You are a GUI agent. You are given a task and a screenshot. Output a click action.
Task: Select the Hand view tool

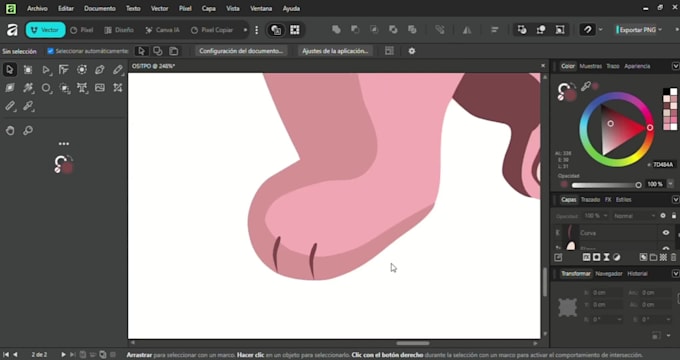[x=10, y=131]
